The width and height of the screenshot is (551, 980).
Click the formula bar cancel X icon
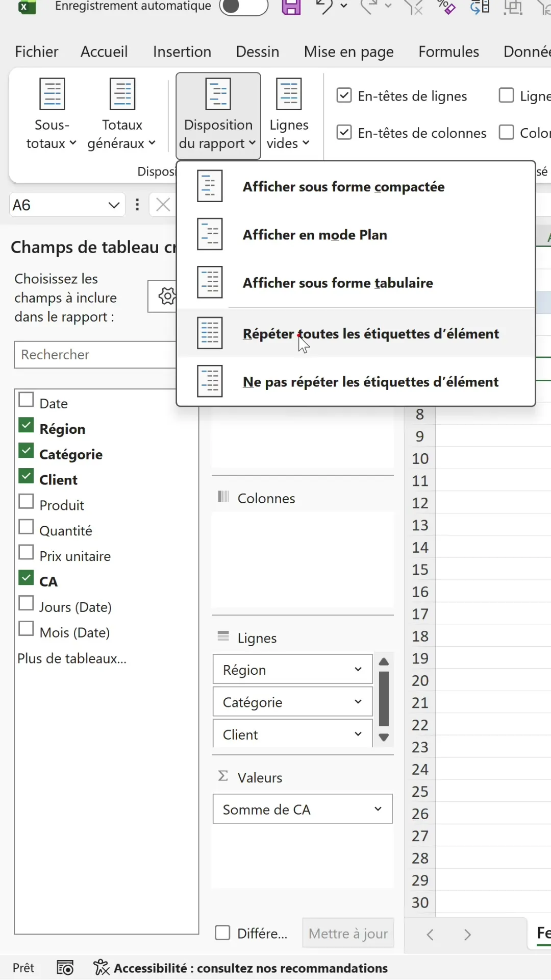click(x=163, y=205)
